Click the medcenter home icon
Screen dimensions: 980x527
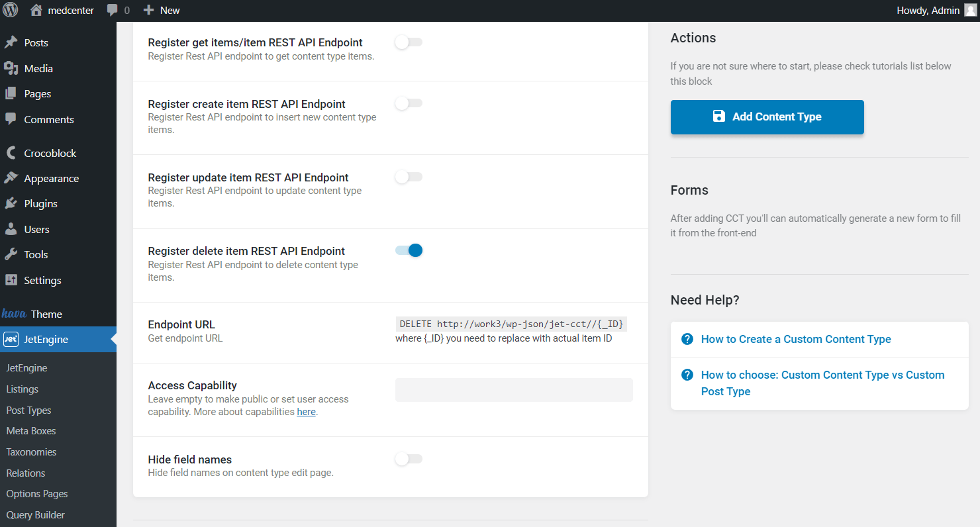[x=36, y=10]
